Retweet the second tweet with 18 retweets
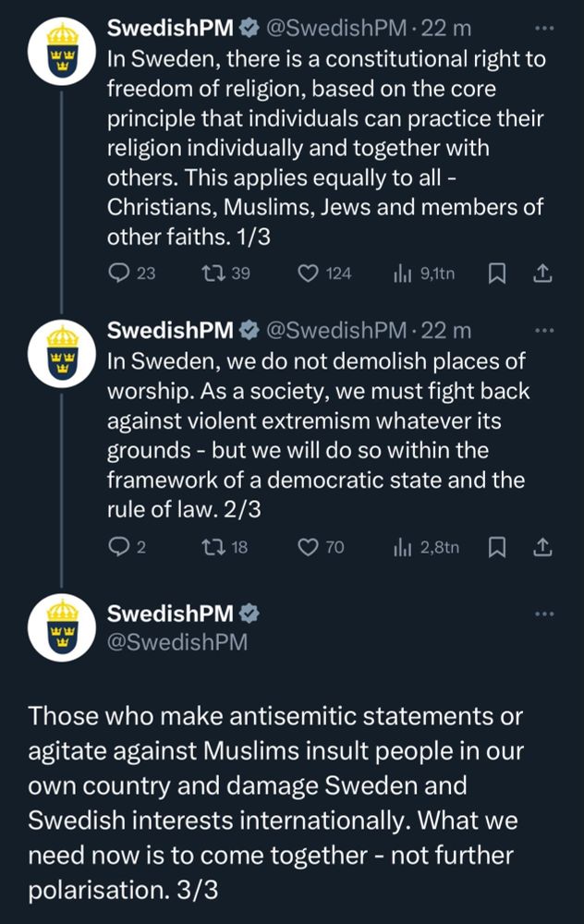The height and width of the screenshot is (924, 584). (x=225, y=547)
